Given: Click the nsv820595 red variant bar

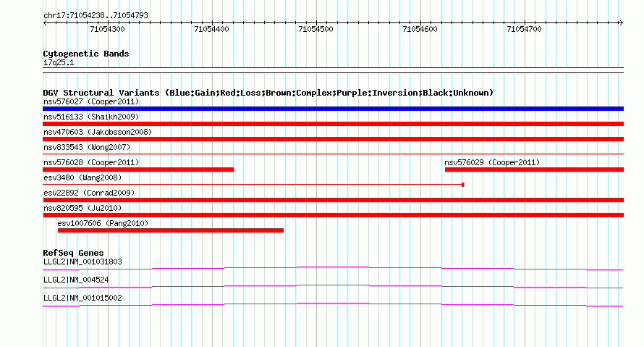Looking at the screenshot, I should [333, 215].
